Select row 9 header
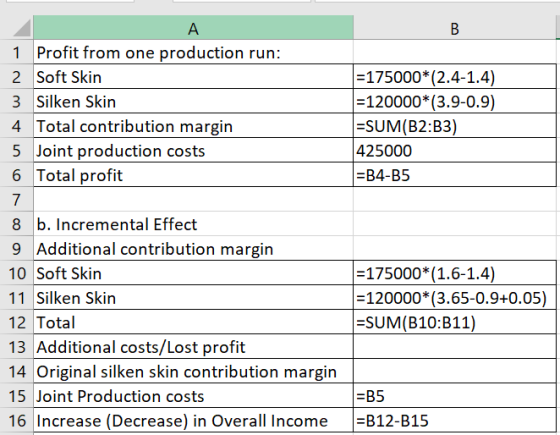 pyautogui.click(x=16, y=249)
